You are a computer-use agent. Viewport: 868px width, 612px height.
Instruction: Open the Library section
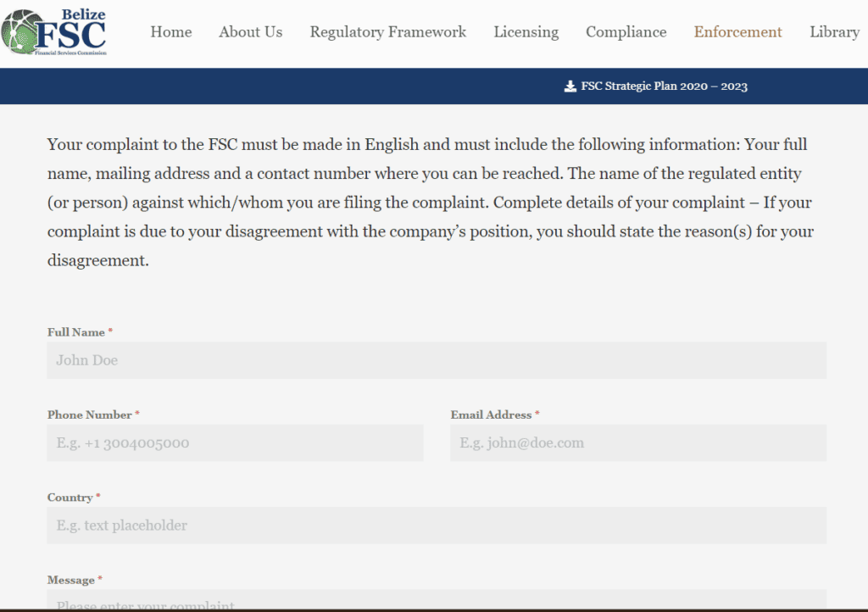(833, 32)
